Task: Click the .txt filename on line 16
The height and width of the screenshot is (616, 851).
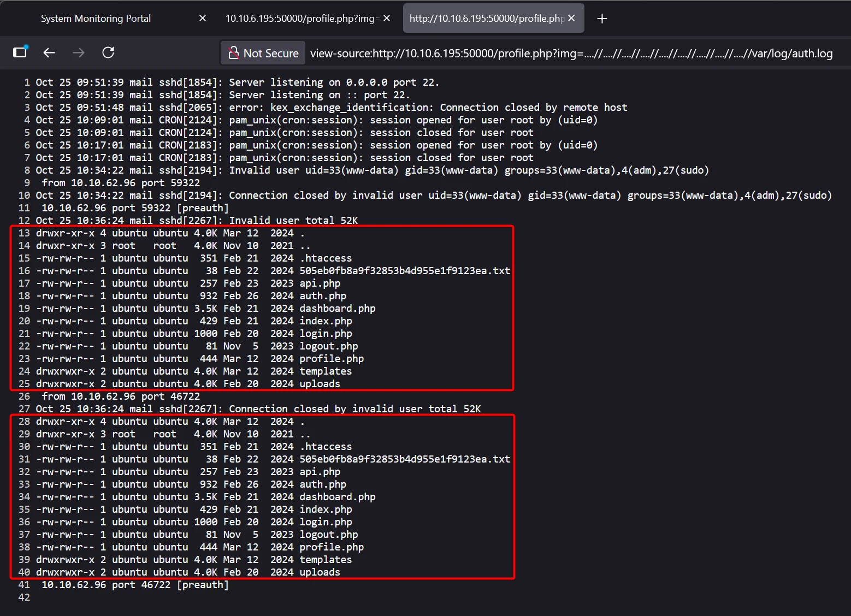Action: pos(404,271)
